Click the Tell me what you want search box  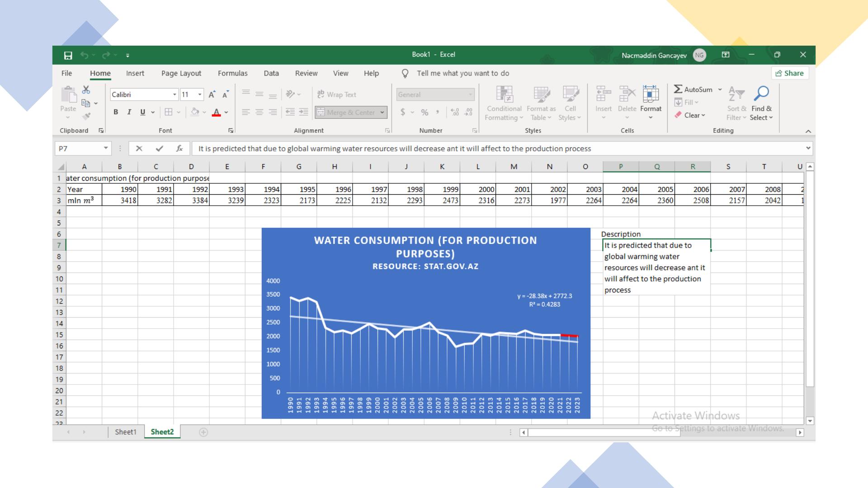(463, 73)
